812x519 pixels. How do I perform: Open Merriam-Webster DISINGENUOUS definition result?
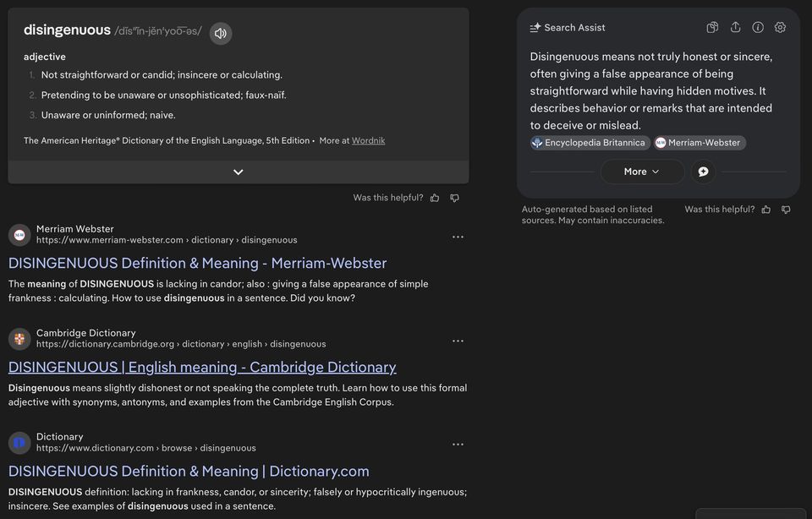(197, 264)
